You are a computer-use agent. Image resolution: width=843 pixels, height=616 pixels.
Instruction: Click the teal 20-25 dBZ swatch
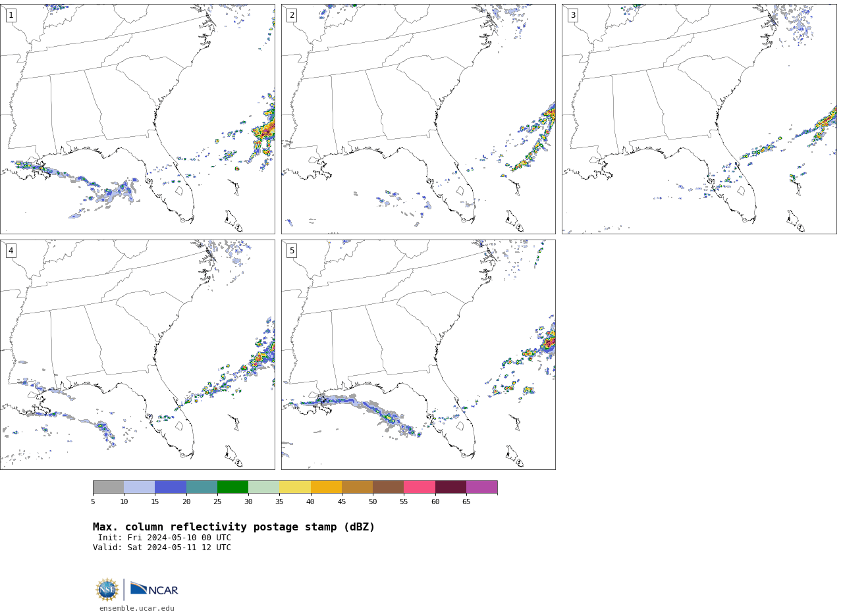click(x=202, y=487)
